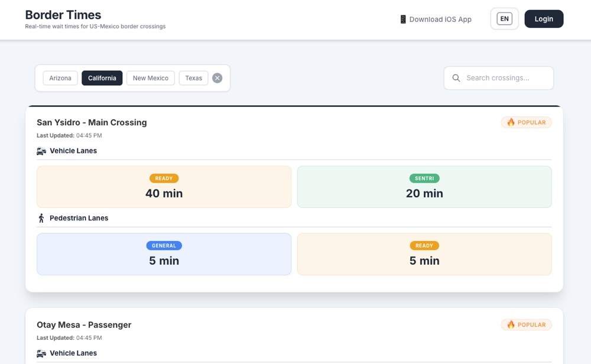This screenshot has height=364, width=591.
Task: Click the X icon to clear state filters
Action: tap(217, 77)
